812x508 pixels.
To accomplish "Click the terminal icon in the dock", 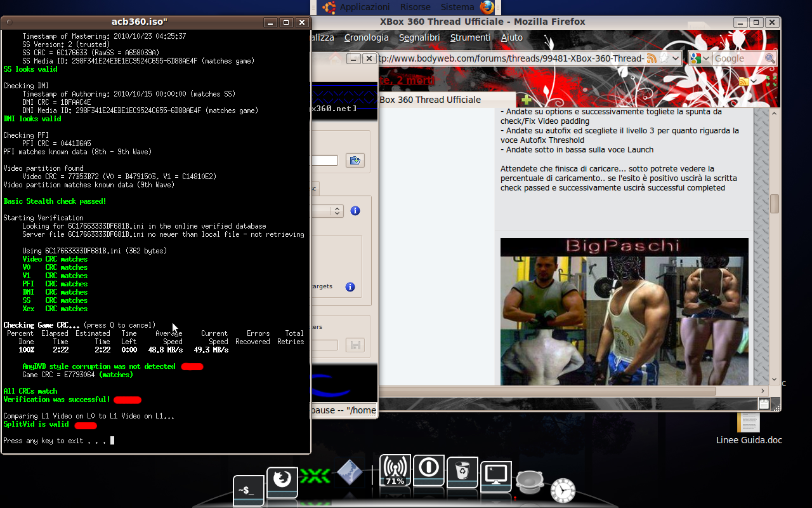I will click(x=248, y=491).
